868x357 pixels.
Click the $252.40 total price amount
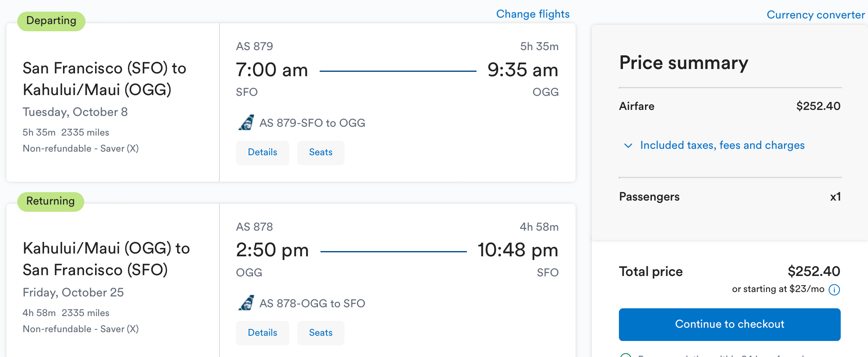(x=813, y=272)
